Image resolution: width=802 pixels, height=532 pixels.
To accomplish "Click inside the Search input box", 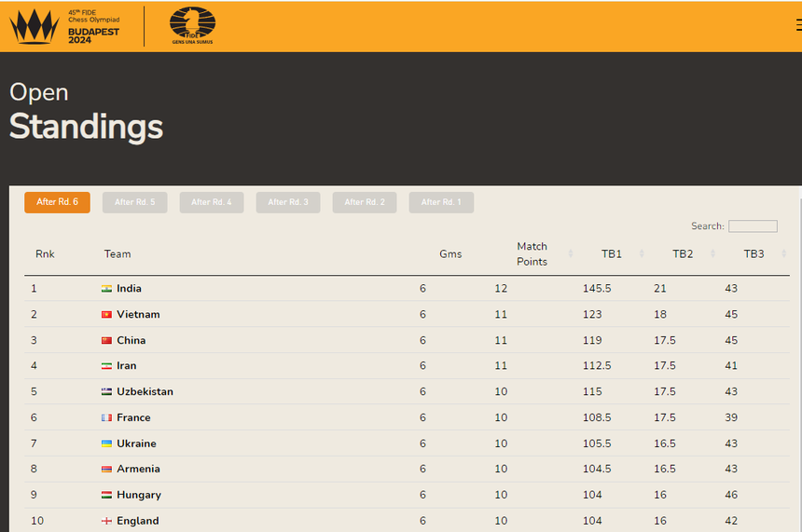I will point(753,226).
